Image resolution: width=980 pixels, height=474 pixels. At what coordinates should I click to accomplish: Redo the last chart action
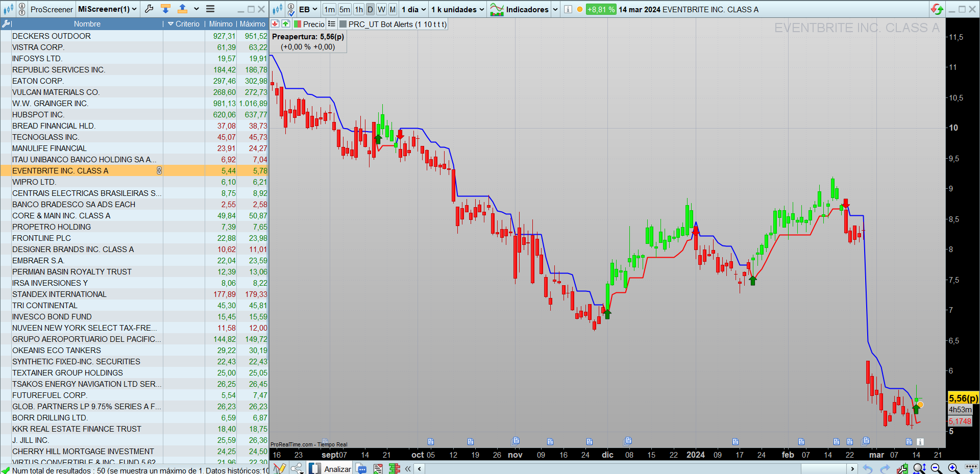click(x=885, y=468)
